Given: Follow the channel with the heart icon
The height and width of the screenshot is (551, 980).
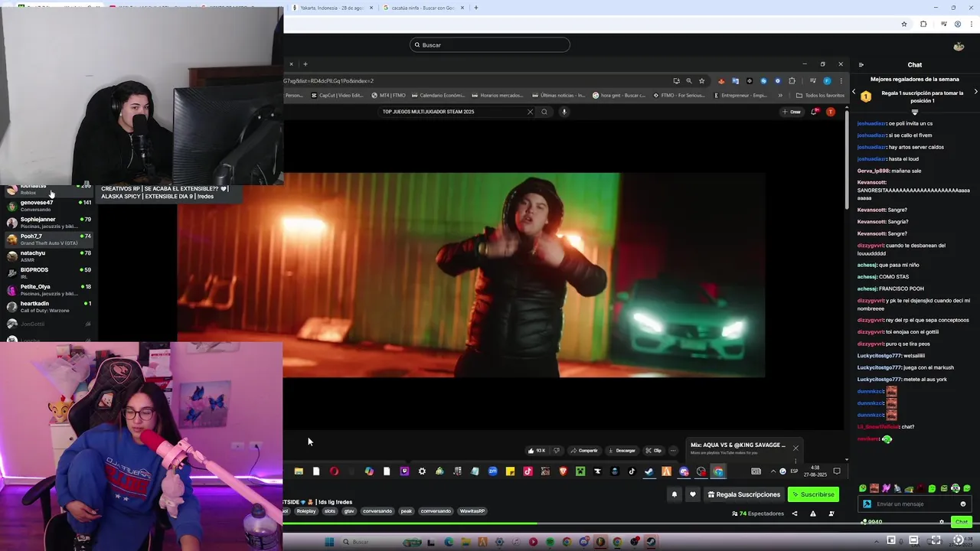Looking at the screenshot, I should tap(693, 494).
